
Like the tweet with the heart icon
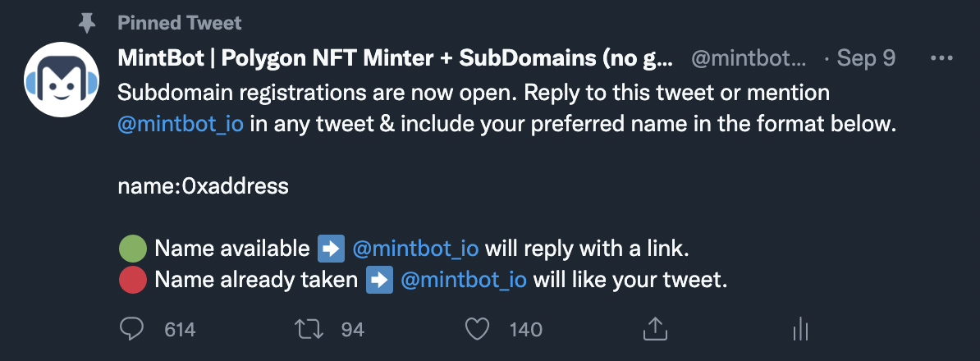pos(478,330)
